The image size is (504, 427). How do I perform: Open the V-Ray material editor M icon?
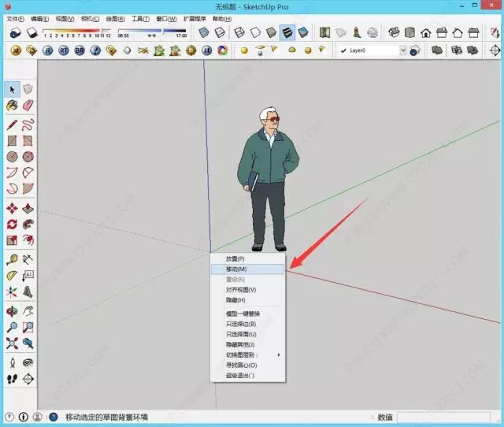coord(16,50)
